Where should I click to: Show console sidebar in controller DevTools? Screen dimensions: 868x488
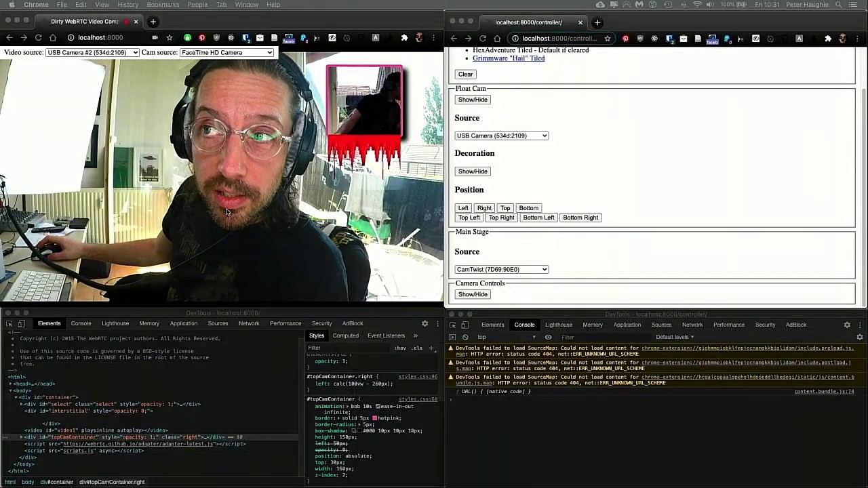[452, 337]
